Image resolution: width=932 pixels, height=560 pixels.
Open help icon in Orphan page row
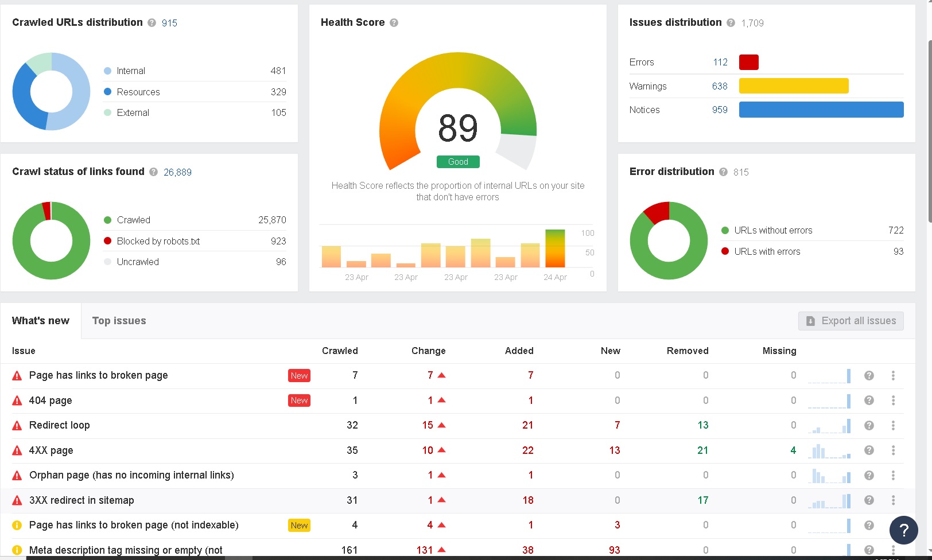pos(869,476)
